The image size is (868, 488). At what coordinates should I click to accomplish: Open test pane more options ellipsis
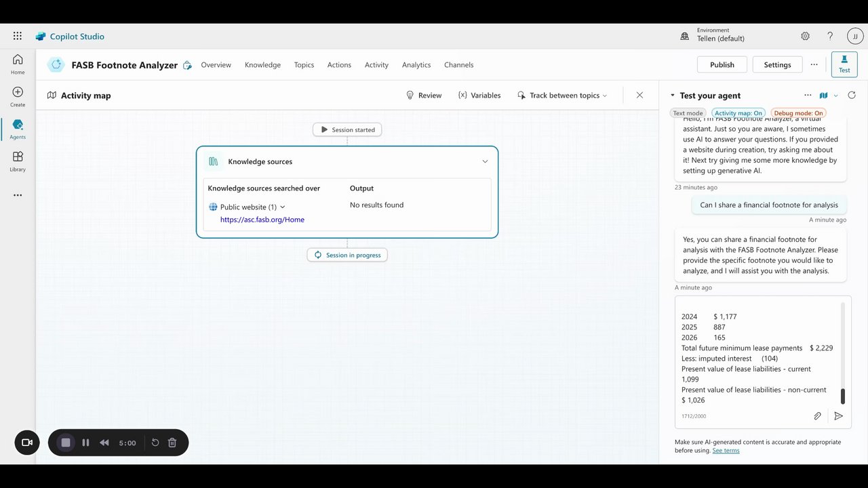(808, 96)
